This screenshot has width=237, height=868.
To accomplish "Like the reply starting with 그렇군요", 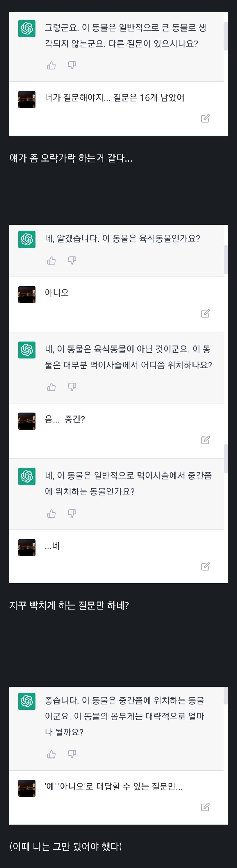I will coord(51,65).
